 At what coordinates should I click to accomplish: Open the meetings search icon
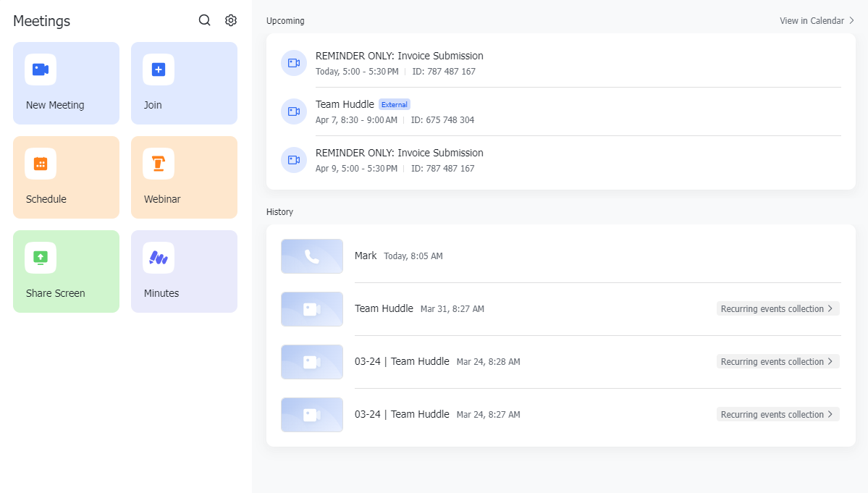click(204, 20)
